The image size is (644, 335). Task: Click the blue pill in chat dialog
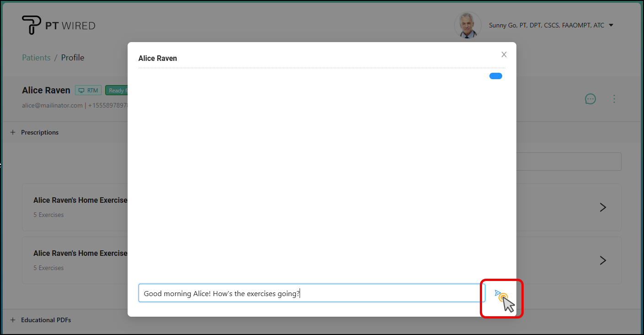[495, 76]
